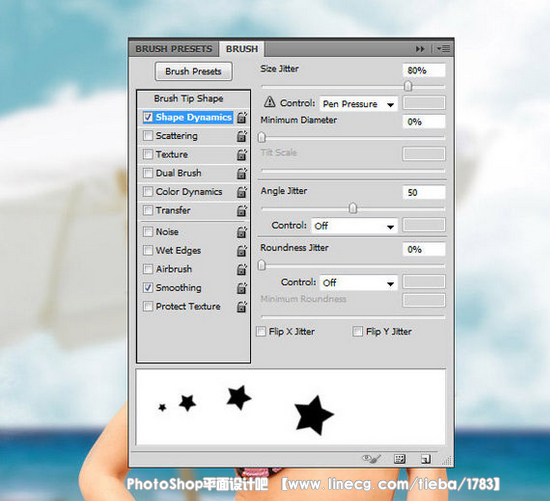The height and width of the screenshot is (501, 550).
Task: Click the Brush Presets button
Action: 193,72
